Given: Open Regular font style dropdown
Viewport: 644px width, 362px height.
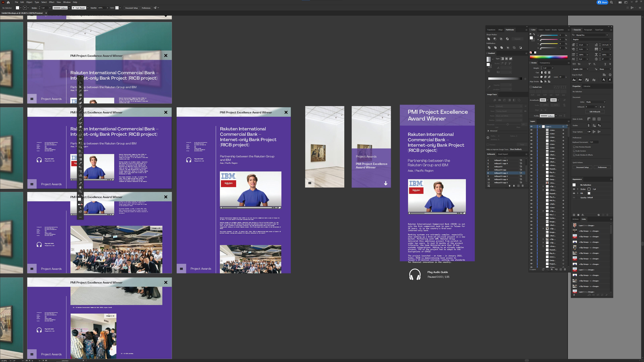Looking at the screenshot, I should (610, 40).
